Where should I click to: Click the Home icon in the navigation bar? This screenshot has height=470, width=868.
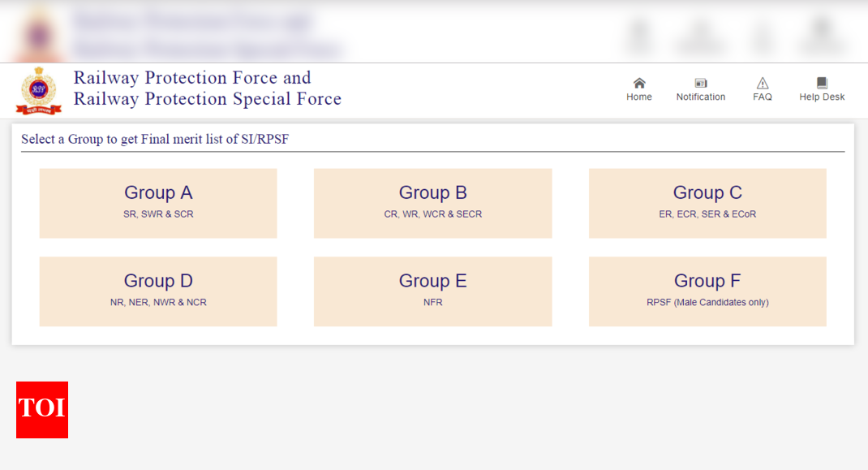pyautogui.click(x=639, y=88)
